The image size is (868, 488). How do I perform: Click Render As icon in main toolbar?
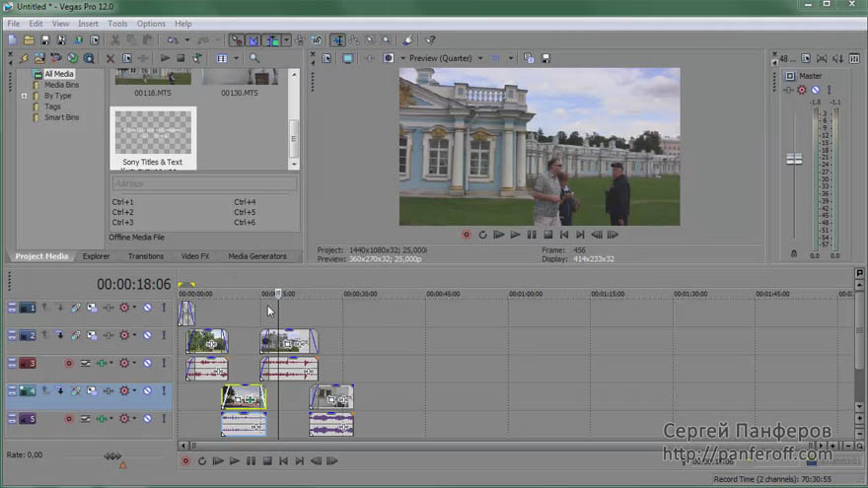tap(78, 40)
